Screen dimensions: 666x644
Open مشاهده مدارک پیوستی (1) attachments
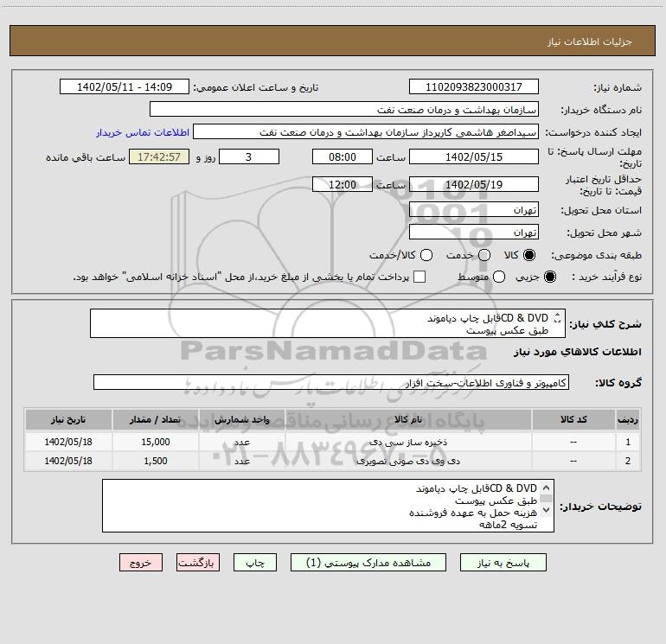coord(368,563)
